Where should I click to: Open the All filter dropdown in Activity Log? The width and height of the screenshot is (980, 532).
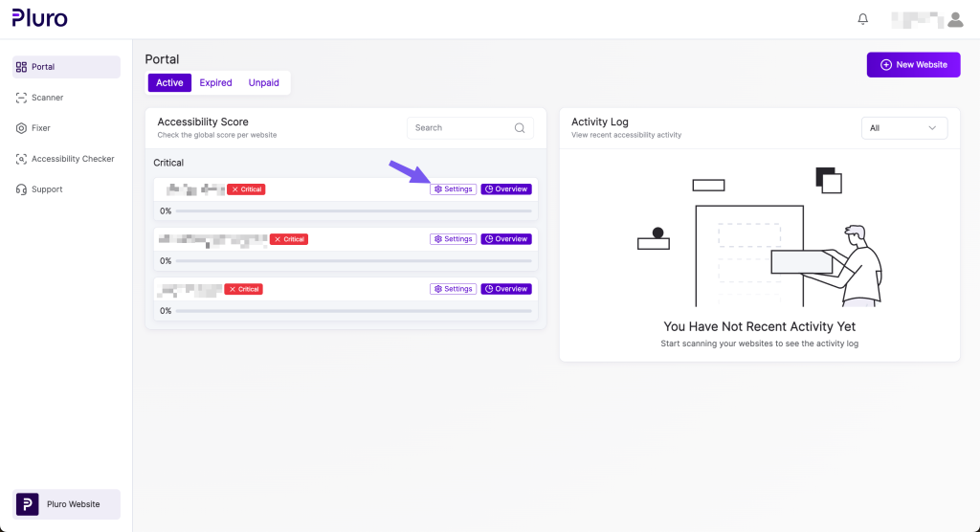click(903, 128)
